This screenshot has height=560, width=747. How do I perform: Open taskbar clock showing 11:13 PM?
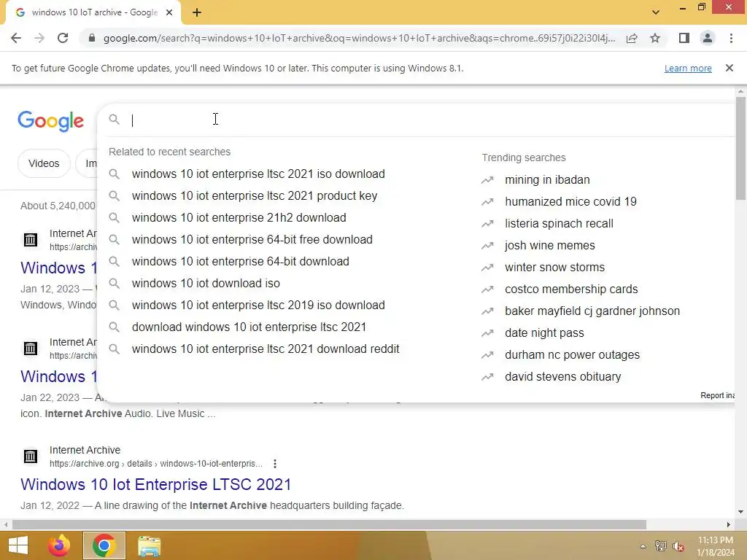pos(716,546)
